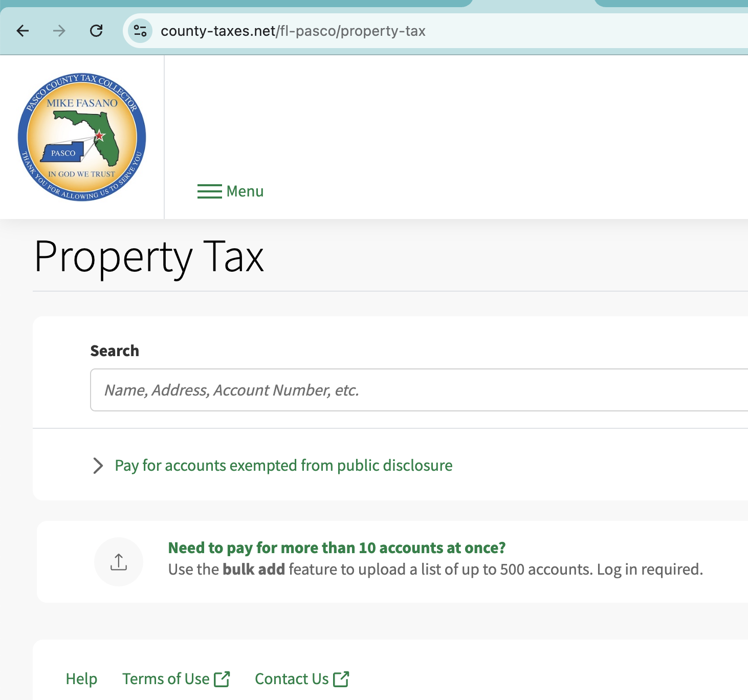Click the upload icon in the bulk add card
The height and width of the screenshot is (700, 748).
pos(119,561)
